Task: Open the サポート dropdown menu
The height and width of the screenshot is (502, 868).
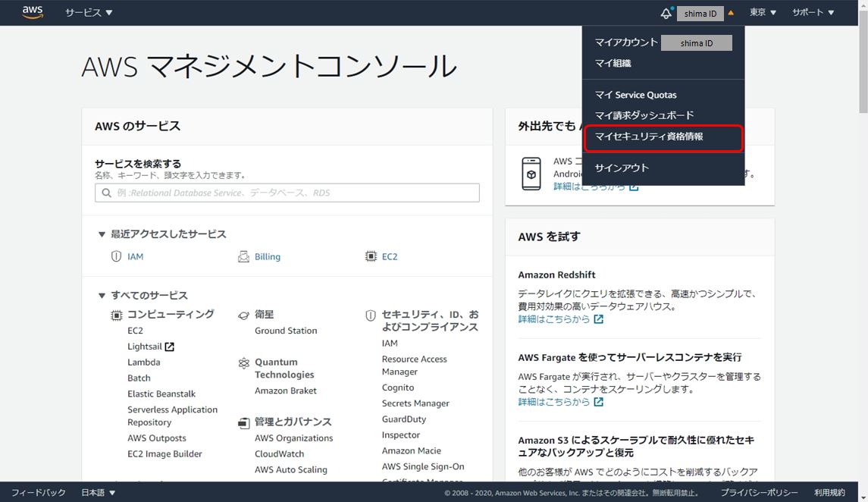Action: pos(813,12)
